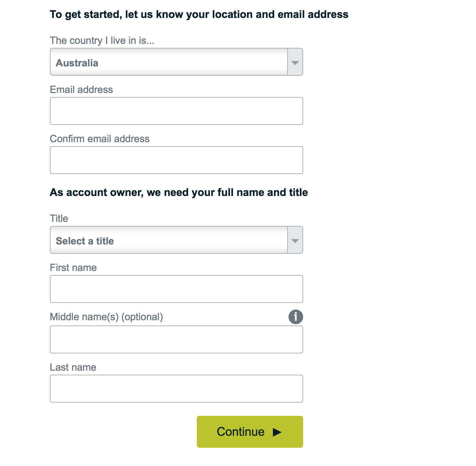Click the Continue button

[x=250, y=432]
